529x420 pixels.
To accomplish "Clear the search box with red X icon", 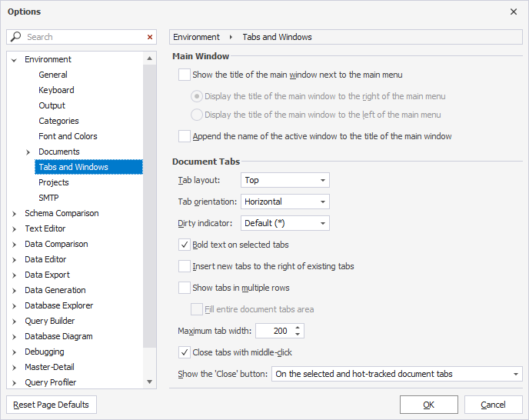I will pos(150,37).
